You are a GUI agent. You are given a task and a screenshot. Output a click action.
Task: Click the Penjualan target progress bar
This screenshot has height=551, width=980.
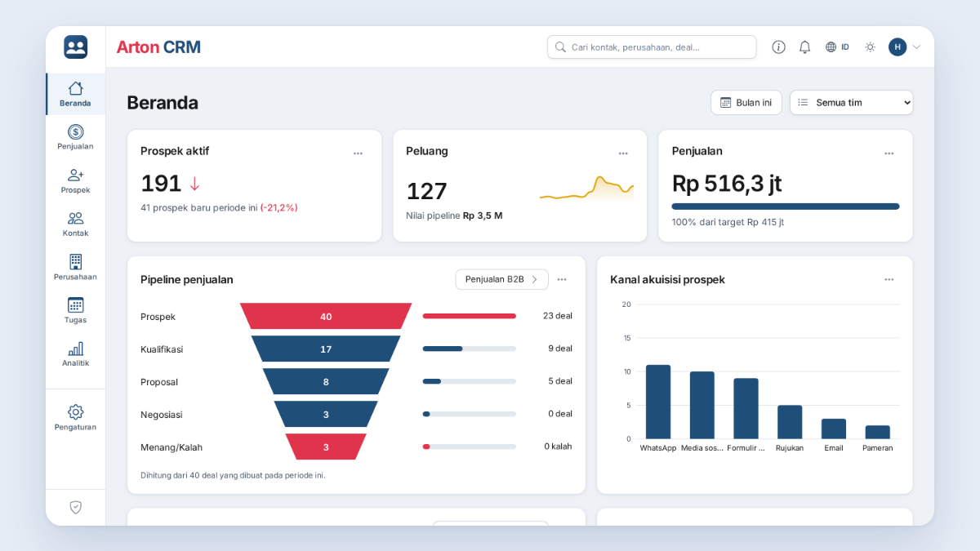coord(786,207)
